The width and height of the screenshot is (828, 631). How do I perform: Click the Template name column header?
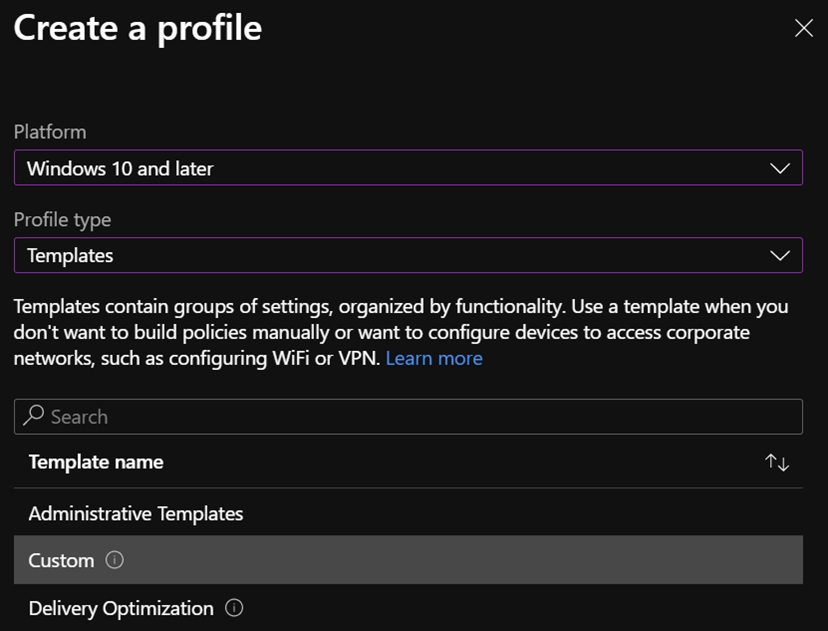tap(95, 462)
